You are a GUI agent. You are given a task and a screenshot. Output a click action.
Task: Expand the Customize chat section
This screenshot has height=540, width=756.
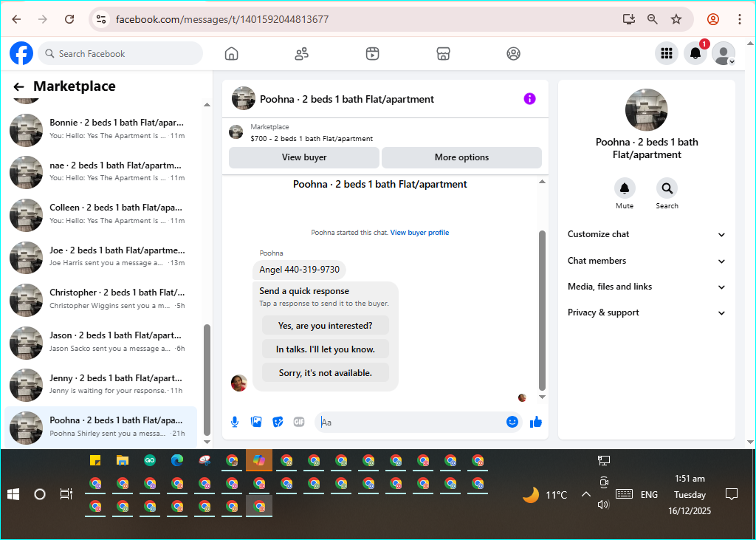[646, 234]
